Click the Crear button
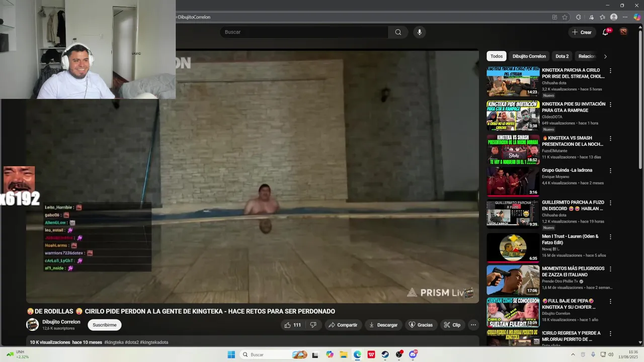The height and width of the screenshot is (362, 644). 582,32
